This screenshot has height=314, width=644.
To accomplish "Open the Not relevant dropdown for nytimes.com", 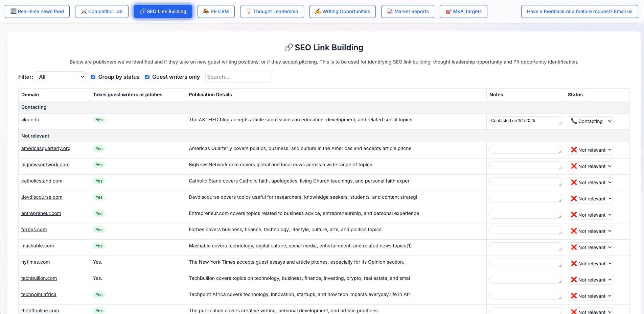I will pyautogui.click(x=590, y=263).
